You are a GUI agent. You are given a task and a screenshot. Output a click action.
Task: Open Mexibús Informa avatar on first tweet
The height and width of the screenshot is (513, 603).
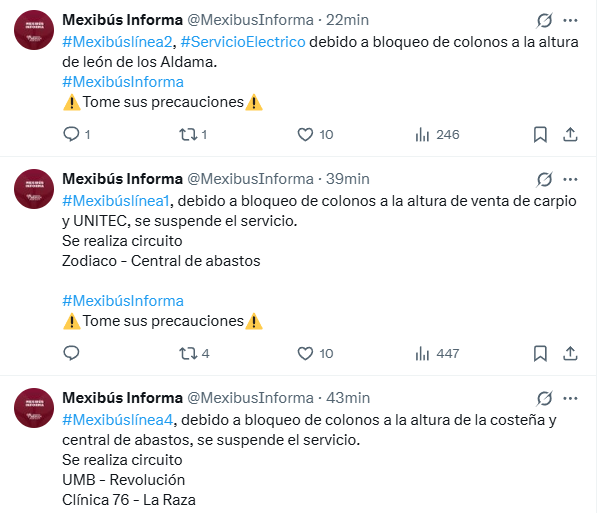coord(33,30)
